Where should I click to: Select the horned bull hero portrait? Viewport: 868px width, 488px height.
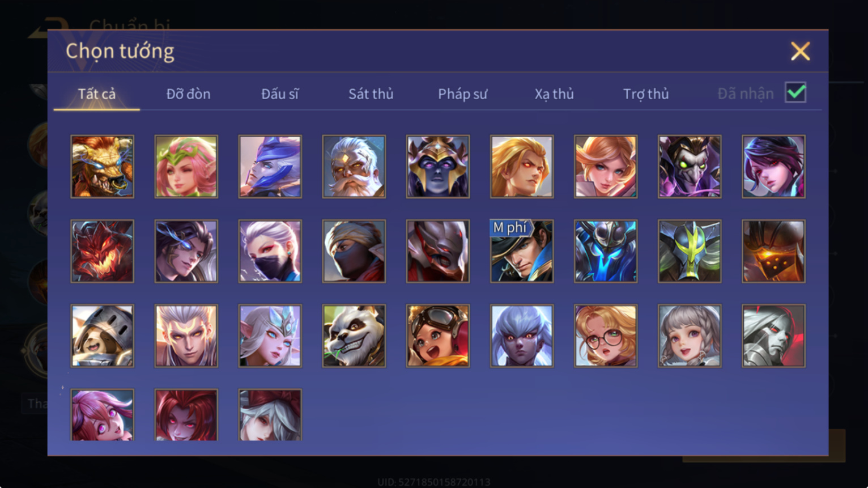(x=103, y=167)
